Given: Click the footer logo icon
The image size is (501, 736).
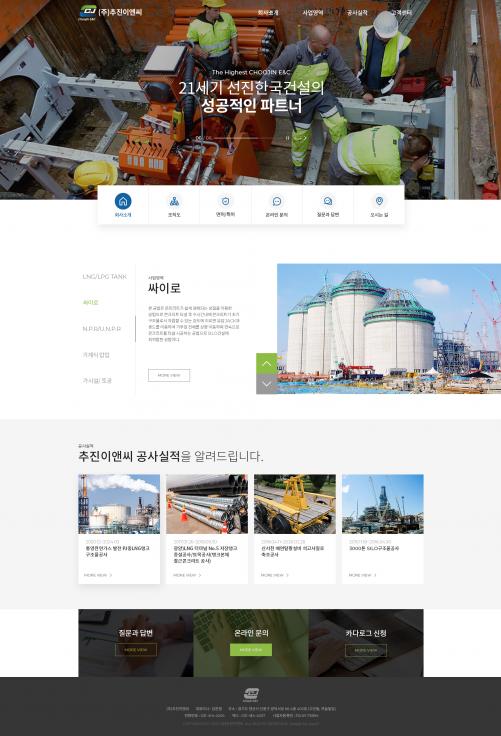Looking at the screenshot, I should point(251,694).
